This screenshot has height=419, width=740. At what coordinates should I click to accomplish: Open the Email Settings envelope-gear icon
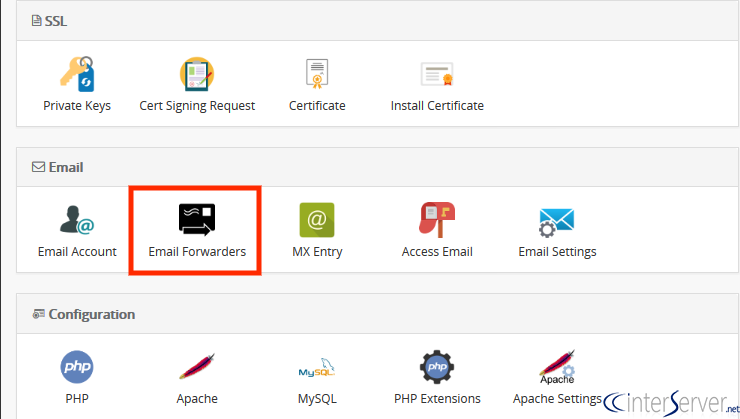coord(557,220)
